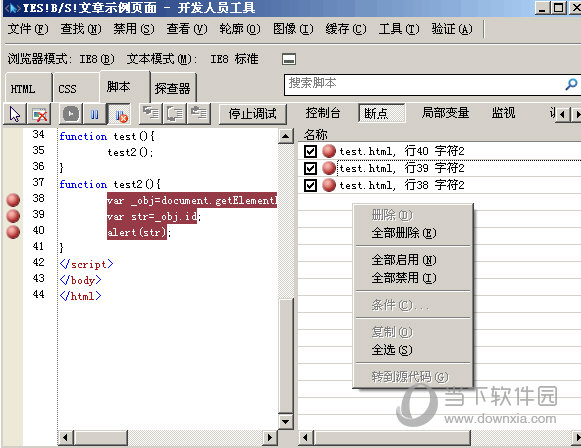
Task: Select breakpoint row test.html, 行38 字符2
Action: click(439, 185)
